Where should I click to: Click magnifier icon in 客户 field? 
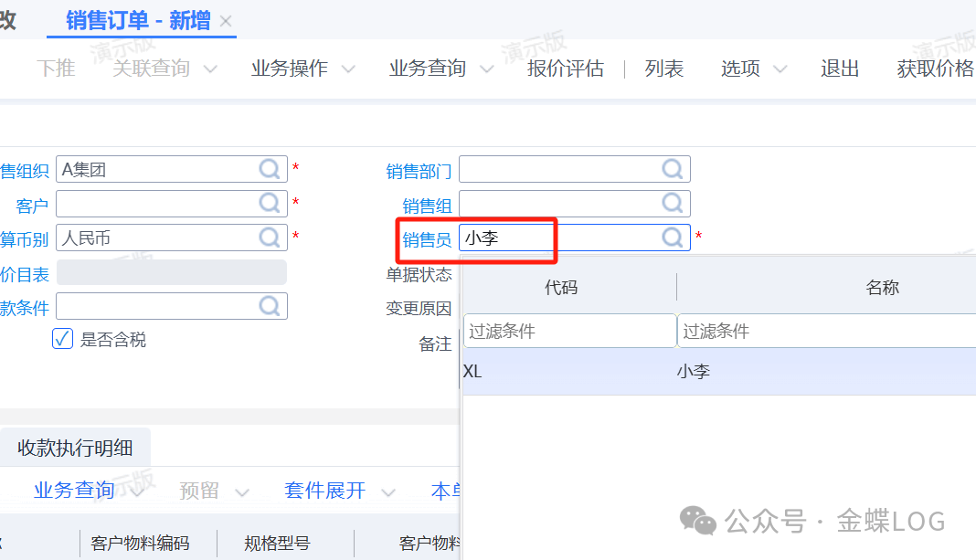(270, 203)
